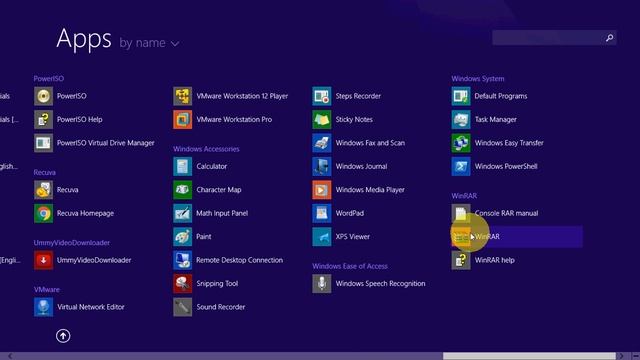640x360 pixels.
Task: Select the VMware group header
Action: click(x=47, y=289)
